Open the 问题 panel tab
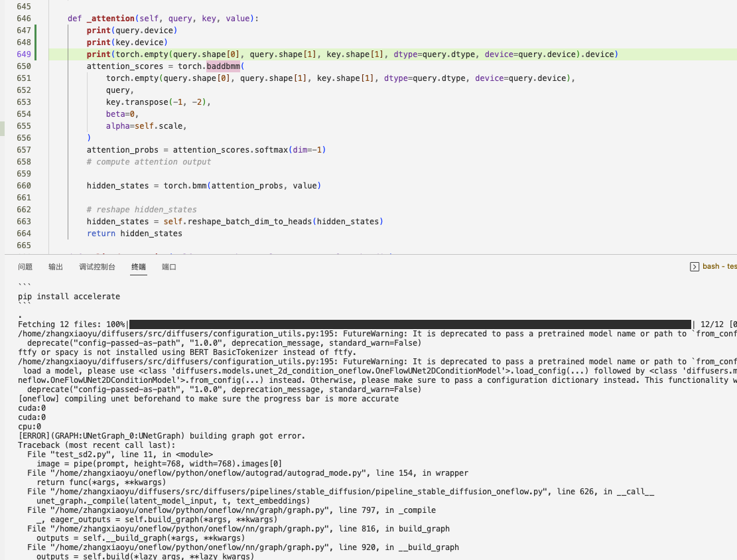 point(25,266)
